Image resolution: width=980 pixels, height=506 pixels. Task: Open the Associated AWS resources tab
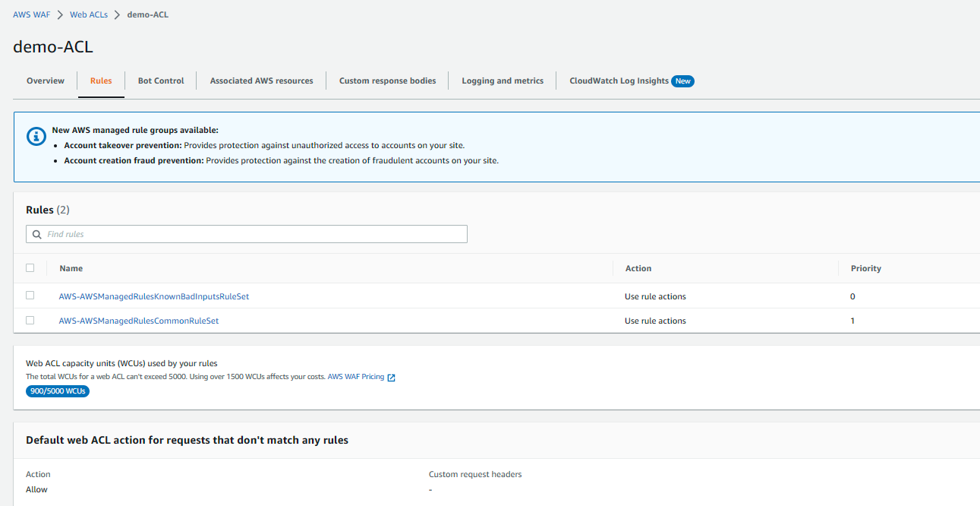pos(262,81)
